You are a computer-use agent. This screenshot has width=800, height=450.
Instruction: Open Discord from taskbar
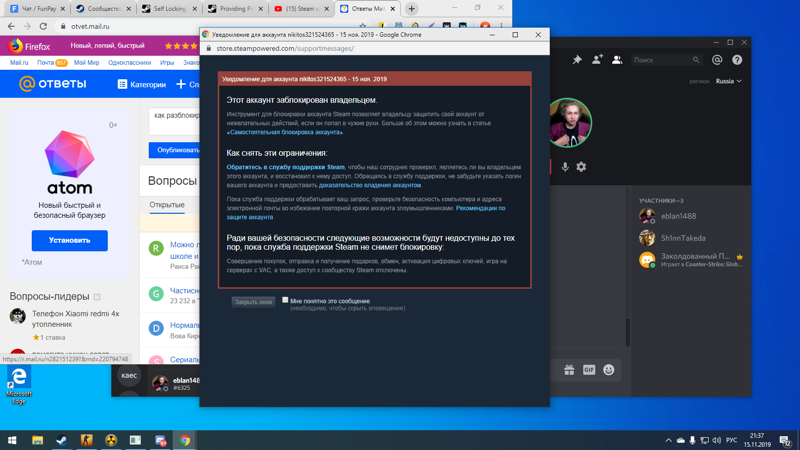pyautogui.click(x=160, y=440)
